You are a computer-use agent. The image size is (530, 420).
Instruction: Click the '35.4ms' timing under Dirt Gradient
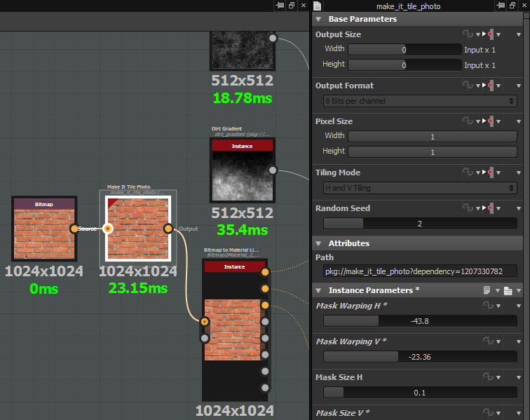(243, 230)
